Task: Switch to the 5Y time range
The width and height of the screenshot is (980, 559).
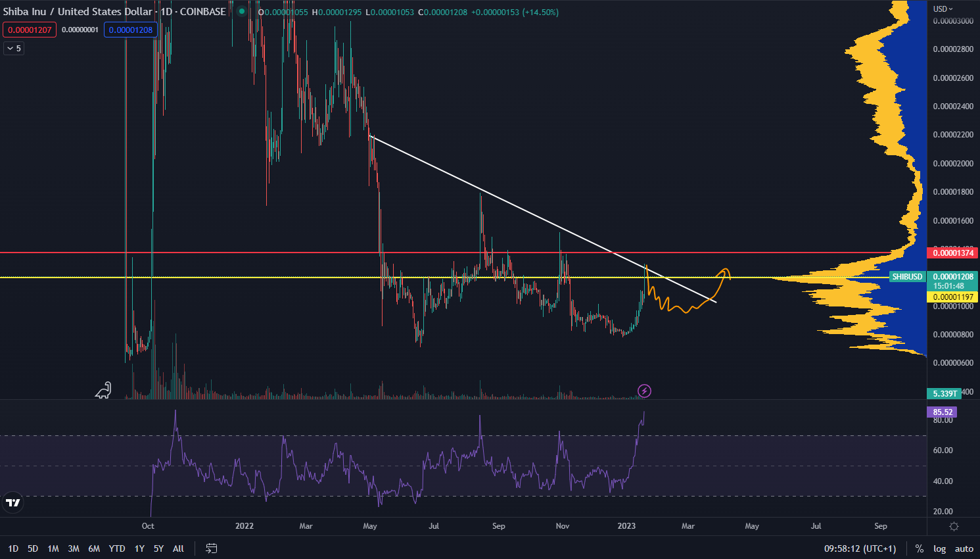Action: (158, 548)
